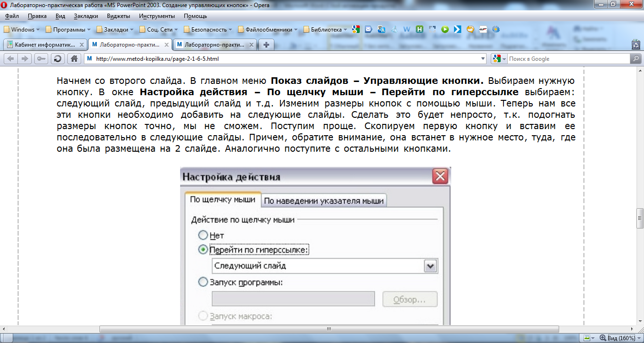Click the address bar URL field
Screen dimensions: 644x343
click(x=285, y=59)
